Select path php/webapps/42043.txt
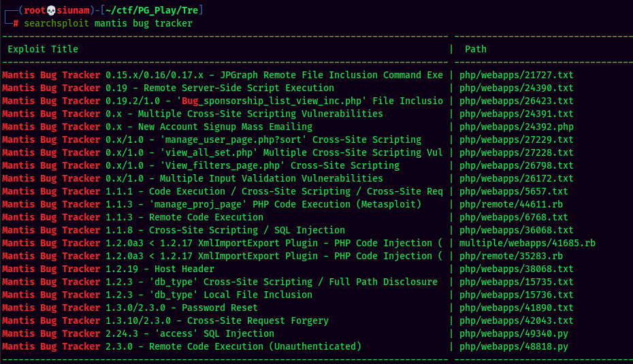 click(x=517, y=320)
